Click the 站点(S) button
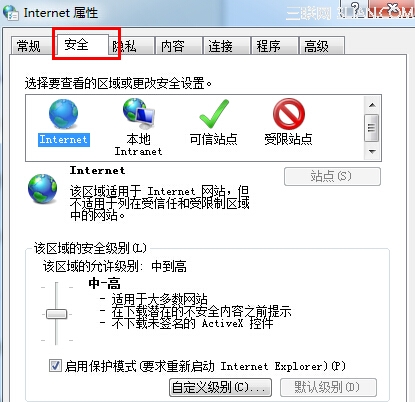The height and width of the screenshot is (402, 415). pos(332,176)
